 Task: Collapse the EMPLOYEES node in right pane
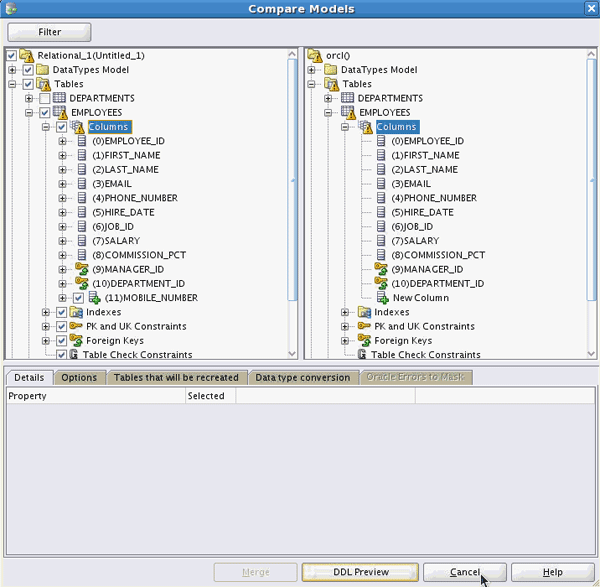tap(328, 113)
